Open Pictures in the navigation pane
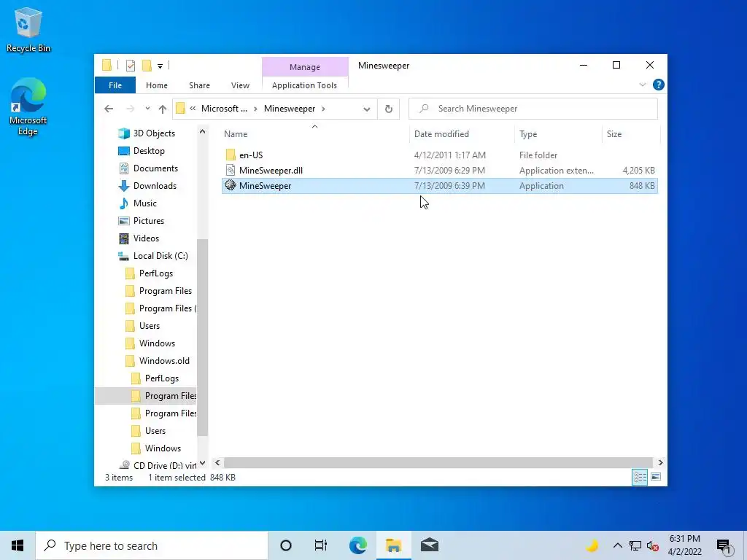The height and width of the screenshot is (560, 747). (x=141, y=221)
